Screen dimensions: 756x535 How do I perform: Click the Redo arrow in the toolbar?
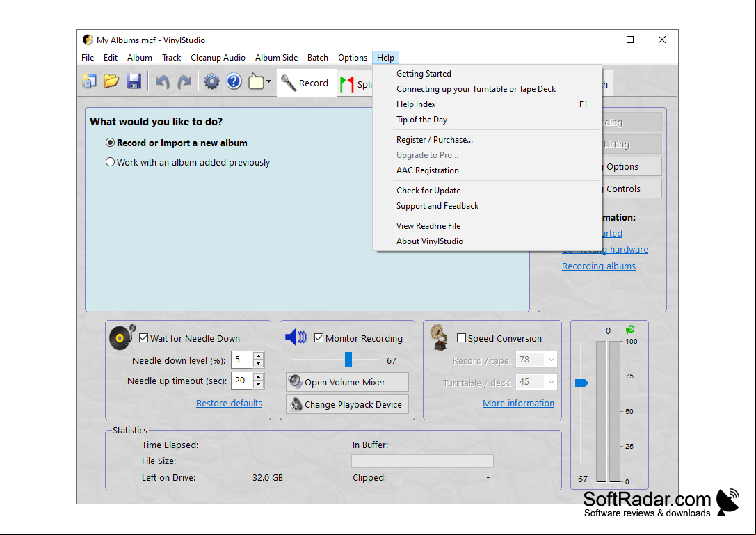click(184, 82)
